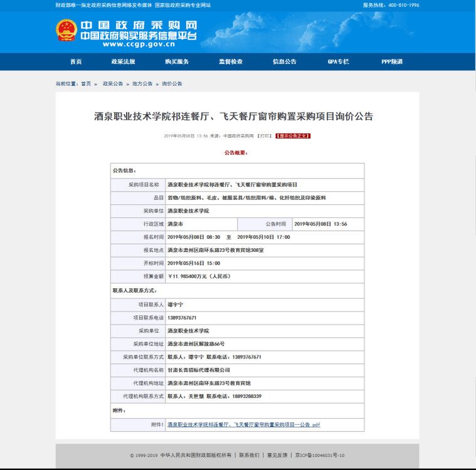
Task: Open 首页 in the navigation bar
Action: (76, 62)
